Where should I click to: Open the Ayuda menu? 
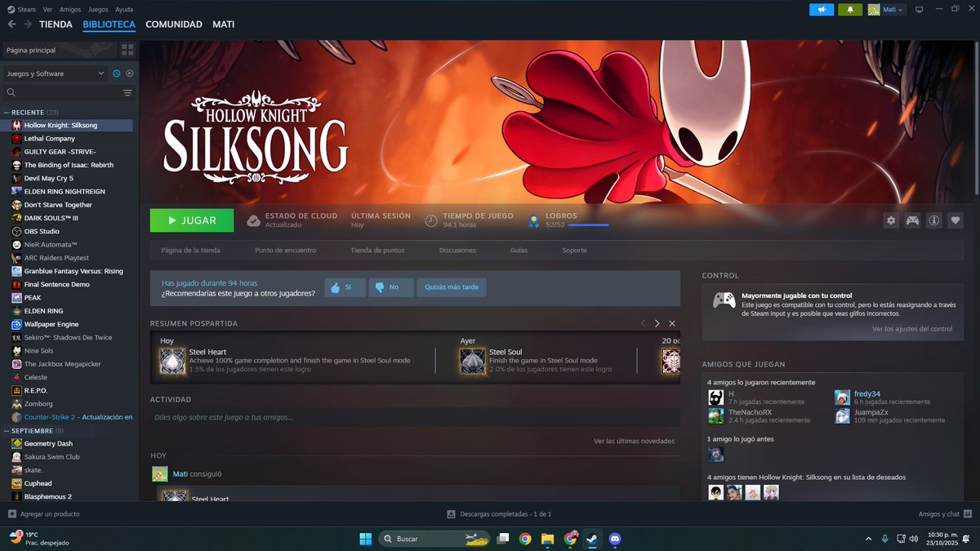124,9
